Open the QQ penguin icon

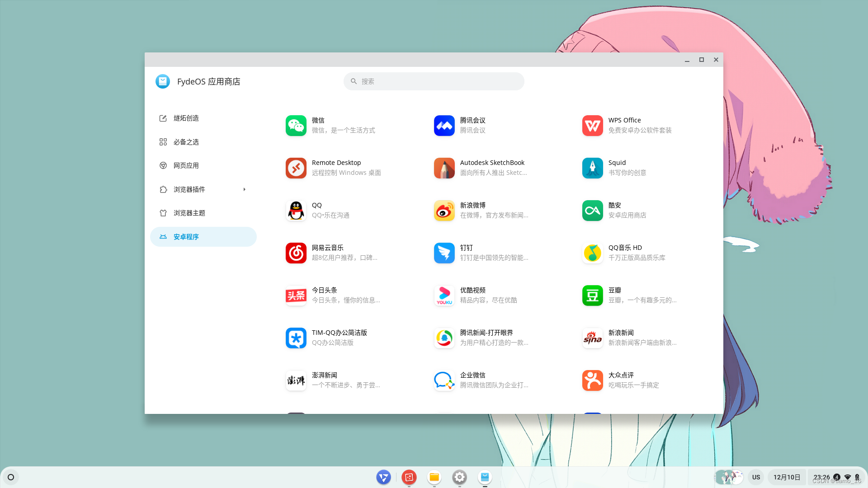[x=296, y=211]
